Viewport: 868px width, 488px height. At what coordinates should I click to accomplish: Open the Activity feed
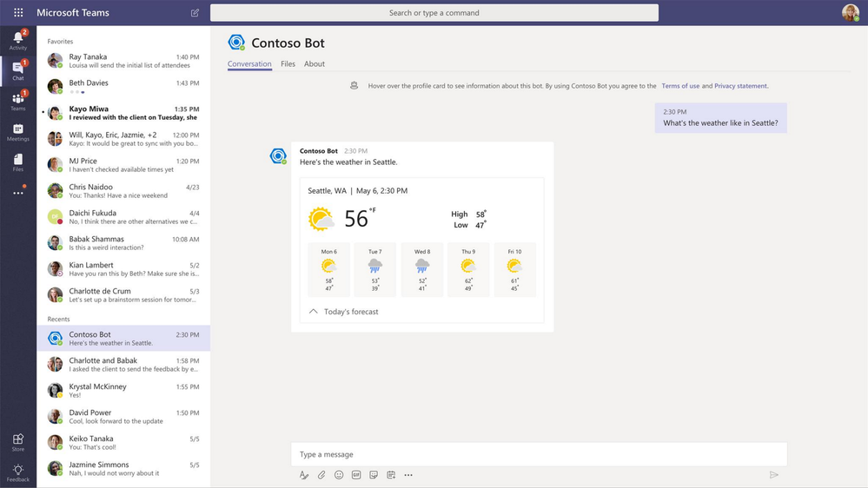[18, 41]
